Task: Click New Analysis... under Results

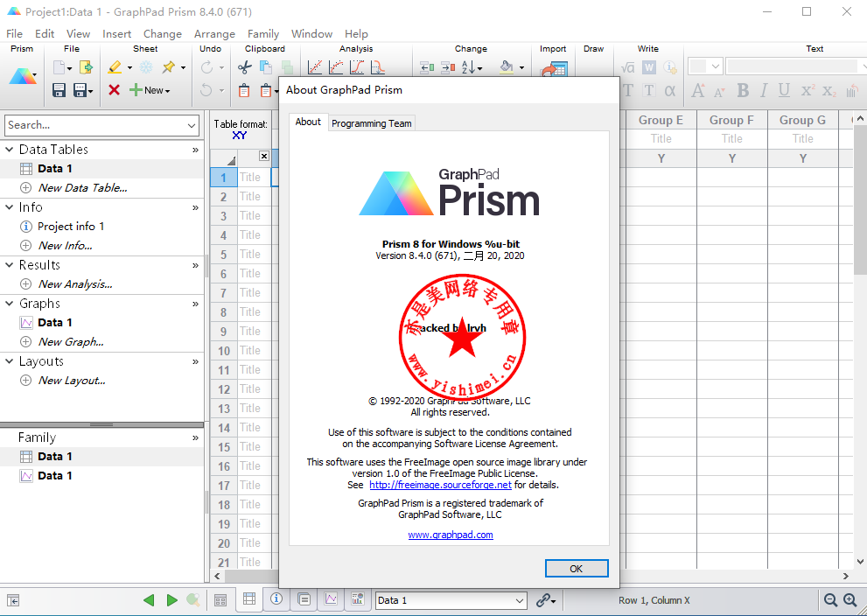Action: click(75, 284)
